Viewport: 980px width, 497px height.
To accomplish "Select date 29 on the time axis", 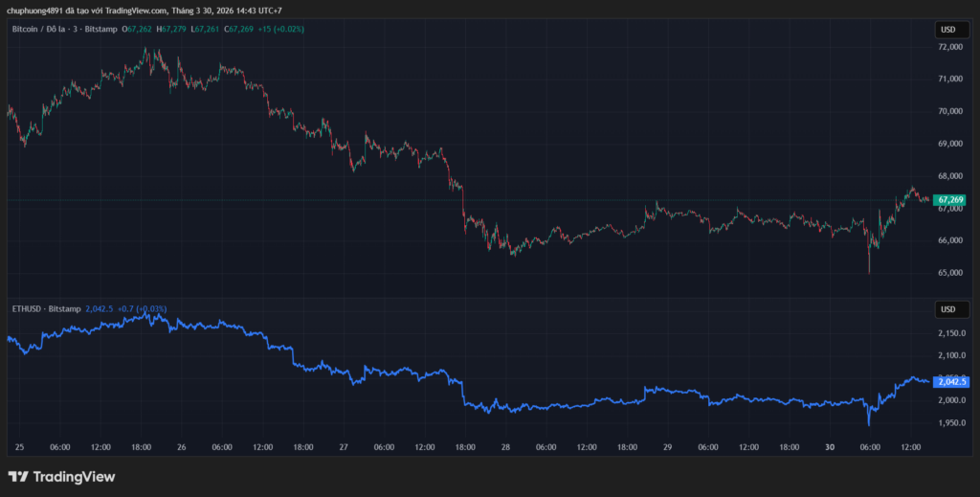I will click(x=668, y=447).
